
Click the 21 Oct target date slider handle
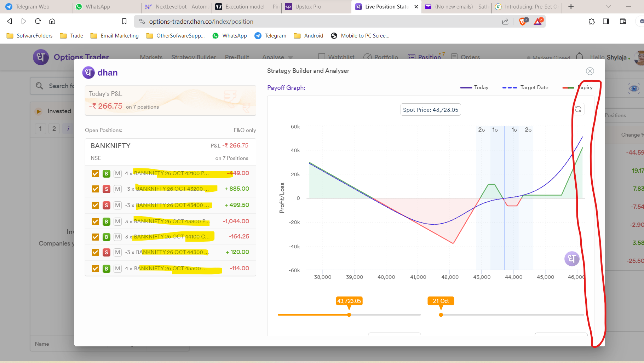[441, 315]
